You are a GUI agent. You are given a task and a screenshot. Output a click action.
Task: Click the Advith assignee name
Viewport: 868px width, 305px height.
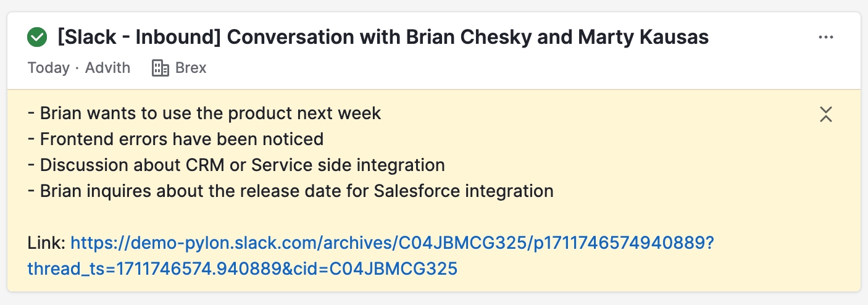click(107, 68)
